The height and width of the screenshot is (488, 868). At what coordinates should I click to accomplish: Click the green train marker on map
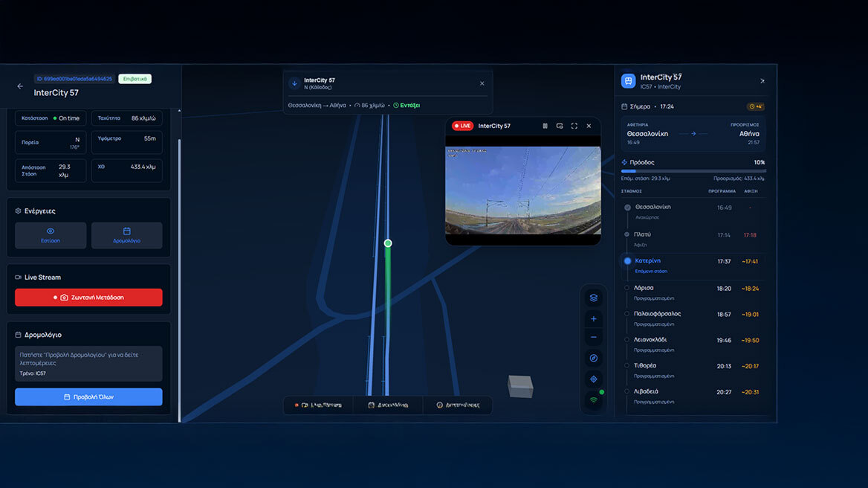[387, 243]
